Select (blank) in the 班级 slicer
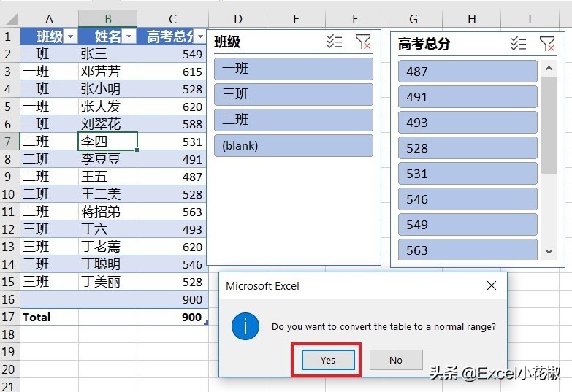The height and width of the screenshot is (392, 572). tap(293, 145)
